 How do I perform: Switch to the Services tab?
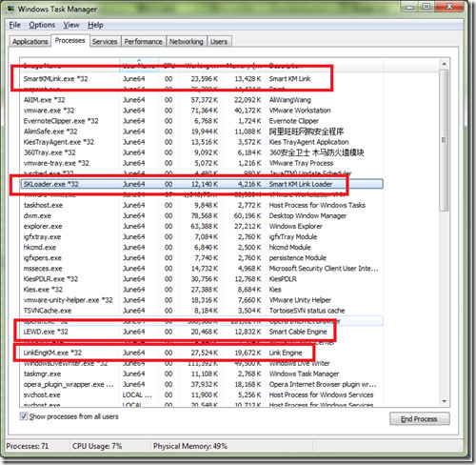coord(105,42)
